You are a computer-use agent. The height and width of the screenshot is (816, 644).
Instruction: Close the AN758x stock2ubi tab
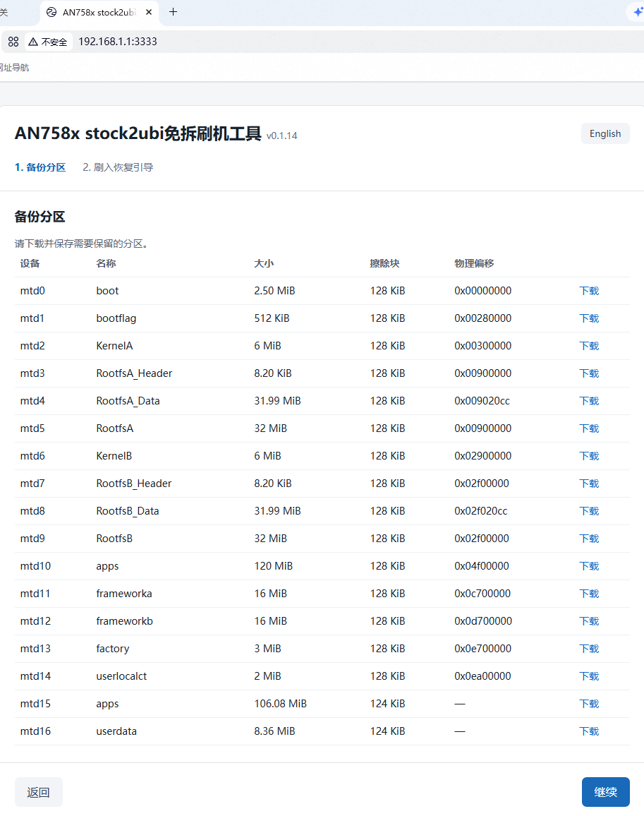tap(149, 12)
